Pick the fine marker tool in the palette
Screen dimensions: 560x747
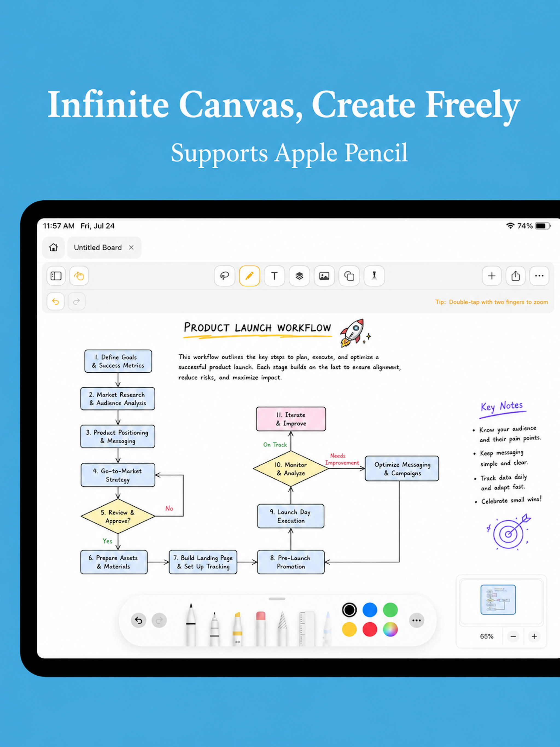[214, 629]
